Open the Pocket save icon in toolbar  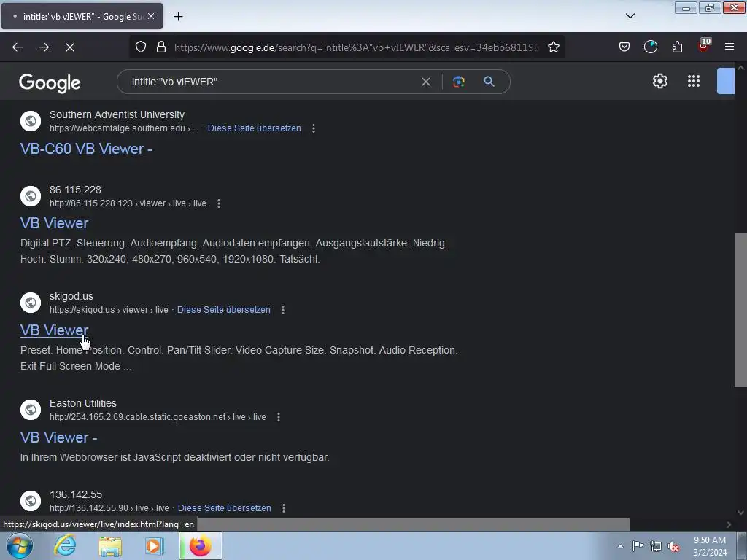(x=624, y=47)
